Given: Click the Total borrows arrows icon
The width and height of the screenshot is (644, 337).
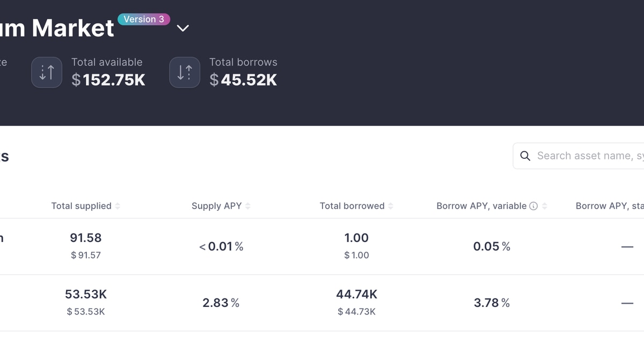Looking at the screenshot, I should (x=185, y=72).
